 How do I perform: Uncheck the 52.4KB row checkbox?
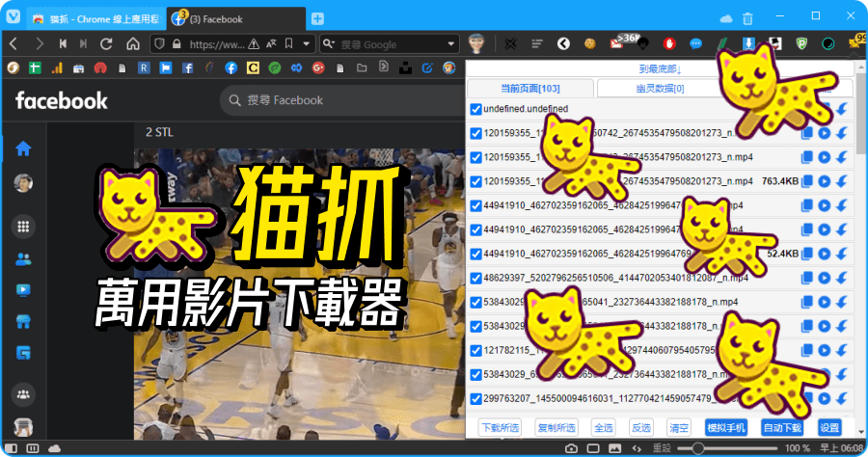(x=475, y=254)
